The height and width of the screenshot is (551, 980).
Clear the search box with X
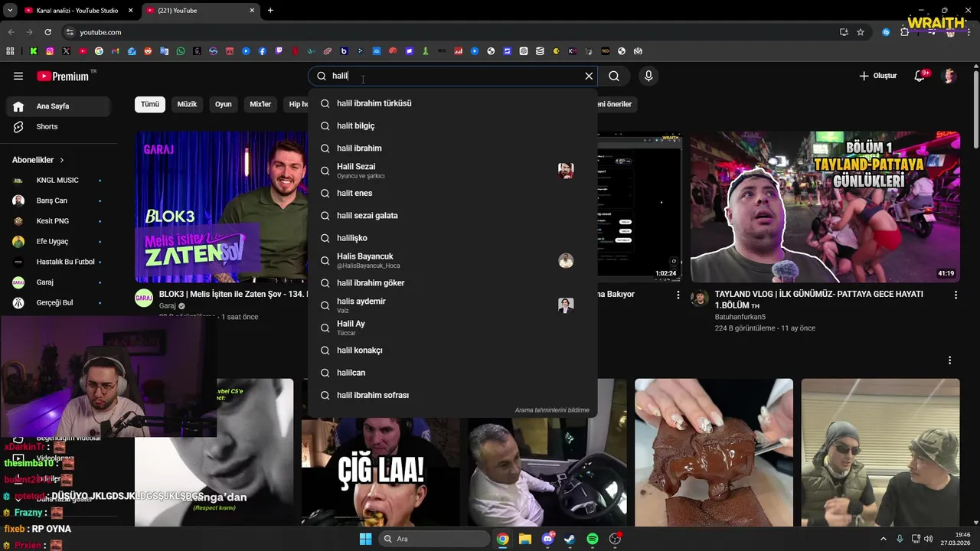(589, 76)
